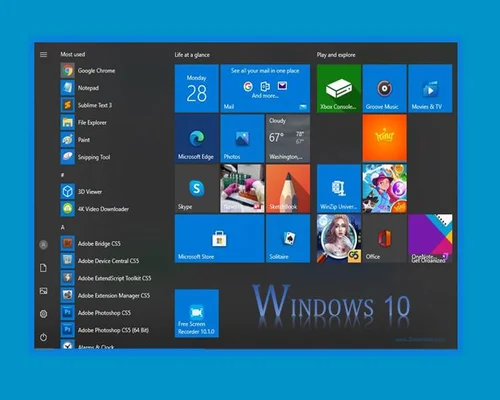
Task: Open 3D Viewer app
Action: [x=82, y=192]
